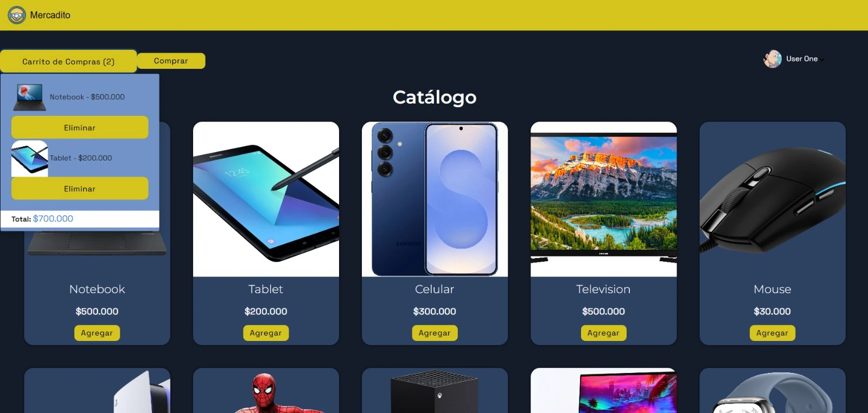Click the Comprar button

171,61
